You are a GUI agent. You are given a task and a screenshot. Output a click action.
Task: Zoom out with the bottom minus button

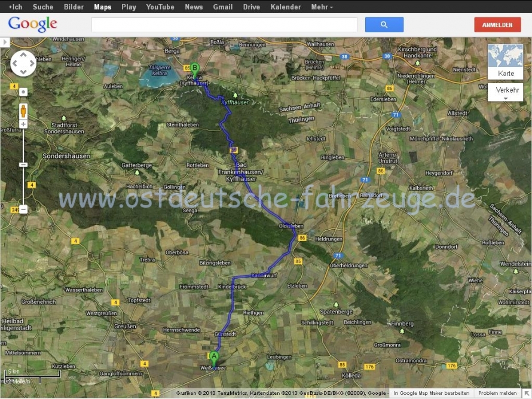[x=23, y=209]
